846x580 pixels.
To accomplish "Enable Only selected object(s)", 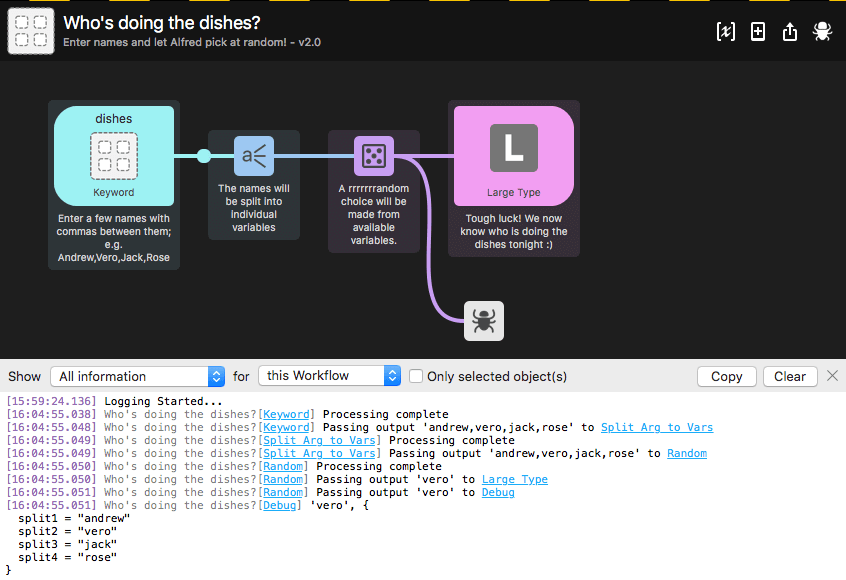I will click(416, 376).
